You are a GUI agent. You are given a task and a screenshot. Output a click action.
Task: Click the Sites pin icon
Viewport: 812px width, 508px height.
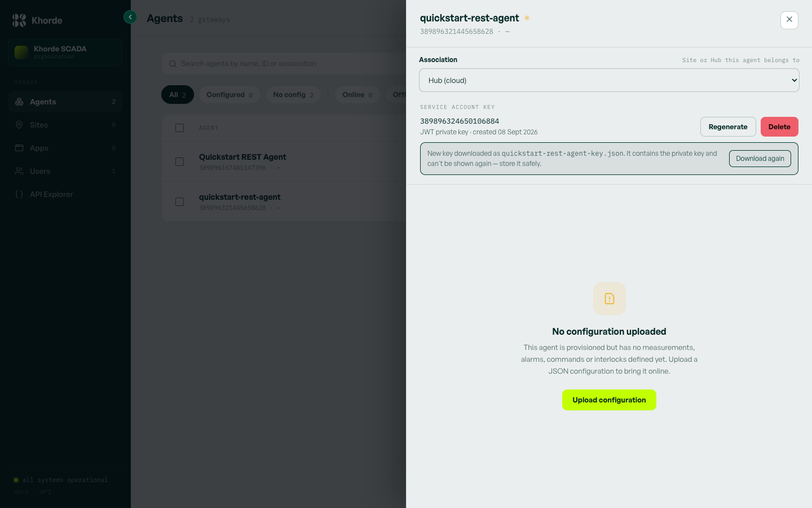(19, 125)
